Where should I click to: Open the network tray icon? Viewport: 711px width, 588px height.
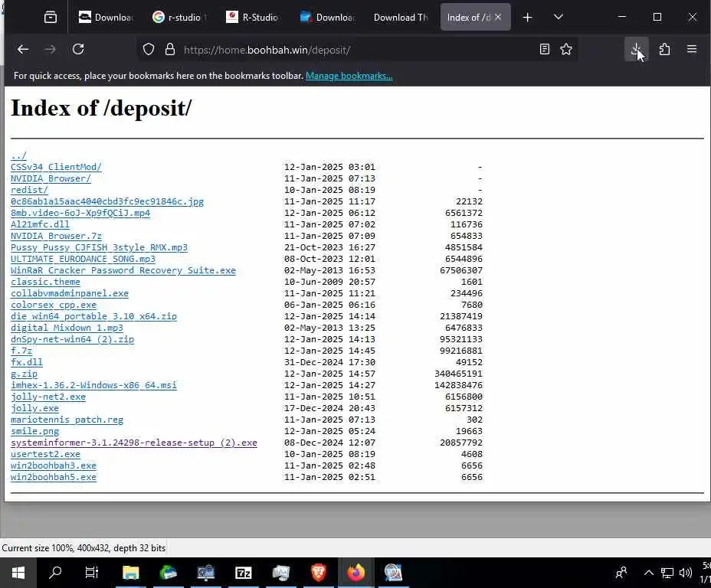(x=667, y=573)
